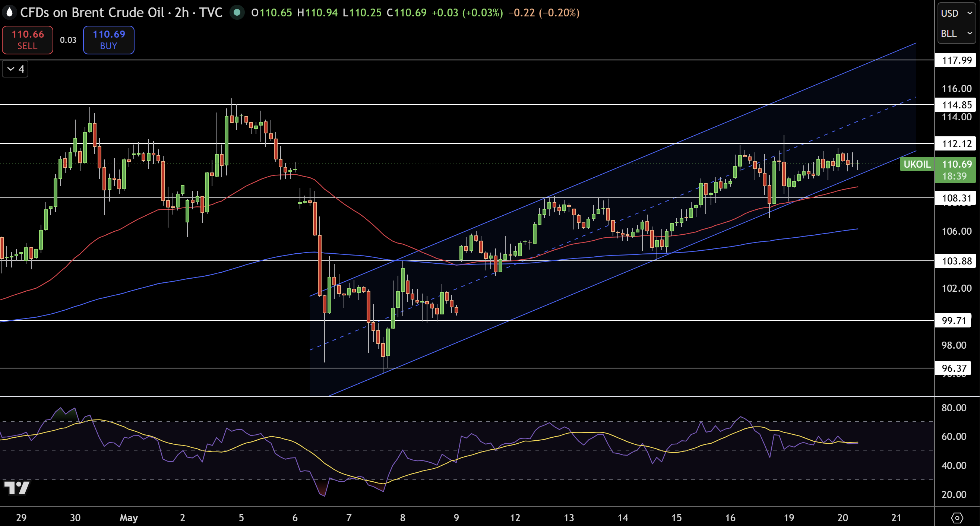Click the May label on time axis
Viewport: 980px width, 526px height.
pyautogui.click(x=129, y=517)
